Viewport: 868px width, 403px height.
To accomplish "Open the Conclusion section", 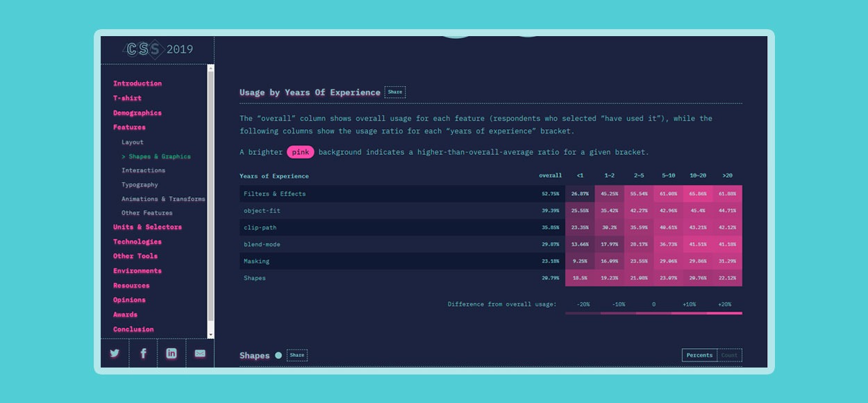I will pos(133,329).
